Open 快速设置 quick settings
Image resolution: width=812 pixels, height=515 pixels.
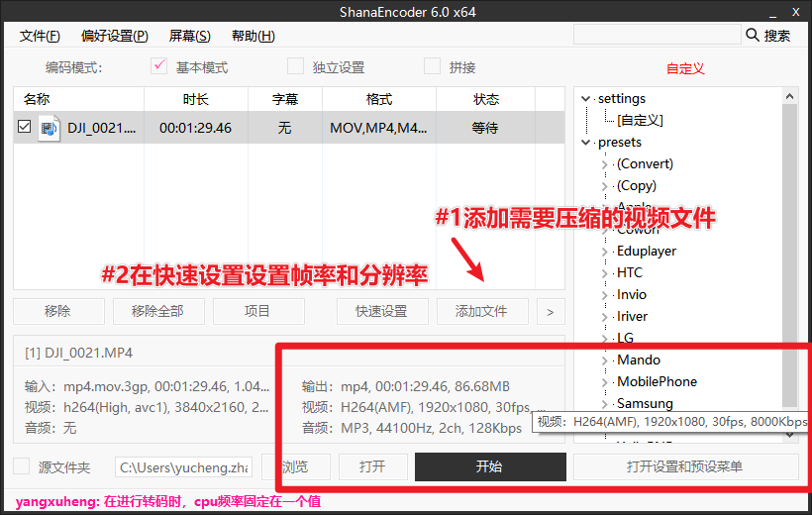(382, 311)
